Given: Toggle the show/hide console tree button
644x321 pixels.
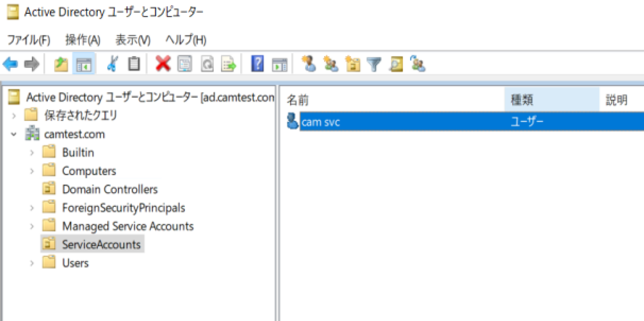Looking at the screenshot, I should coord(84,65).
